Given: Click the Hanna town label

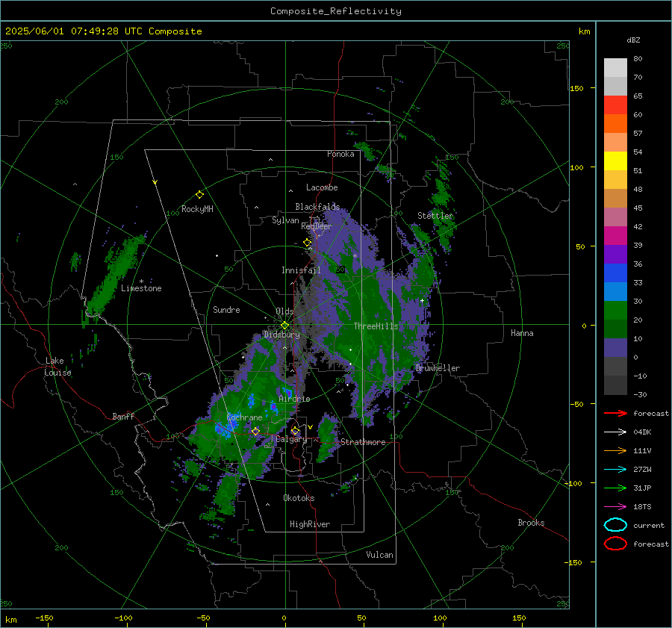Looking at the screenshot, I should [x=522, y=333].
